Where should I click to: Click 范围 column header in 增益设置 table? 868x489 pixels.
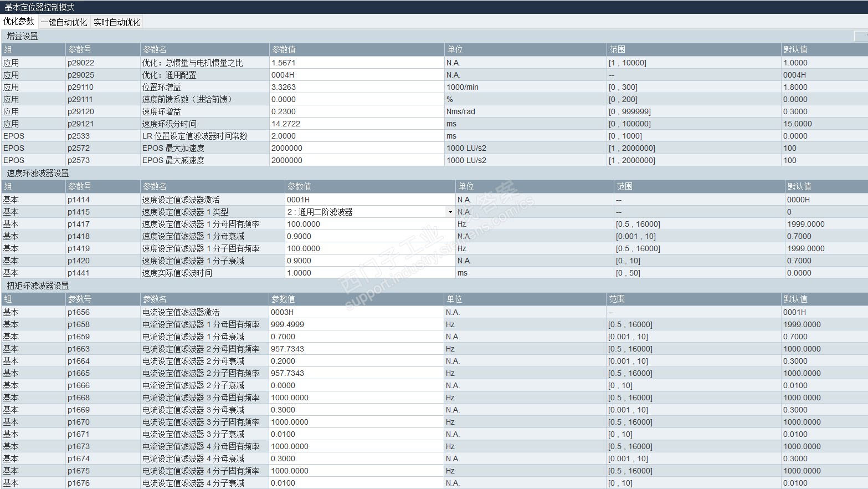[694, 49]
